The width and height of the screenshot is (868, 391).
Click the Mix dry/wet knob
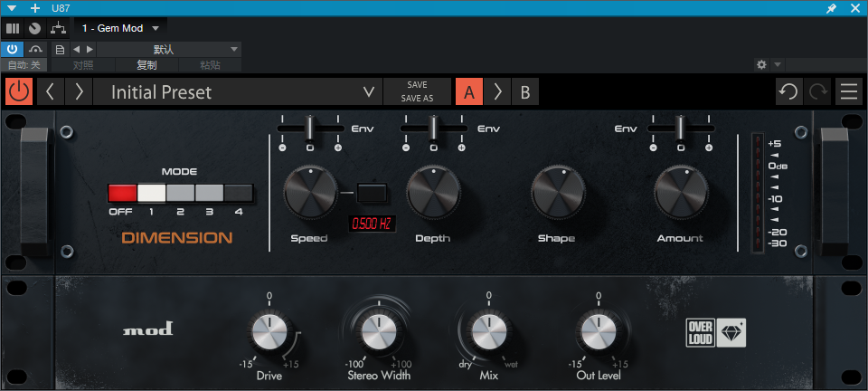click(489, 332)
